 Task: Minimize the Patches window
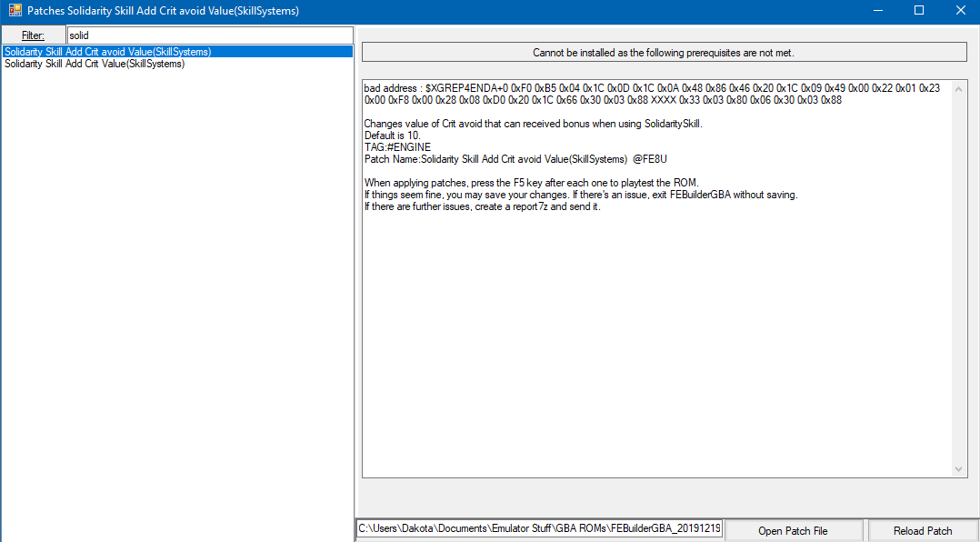click(878, 11)
